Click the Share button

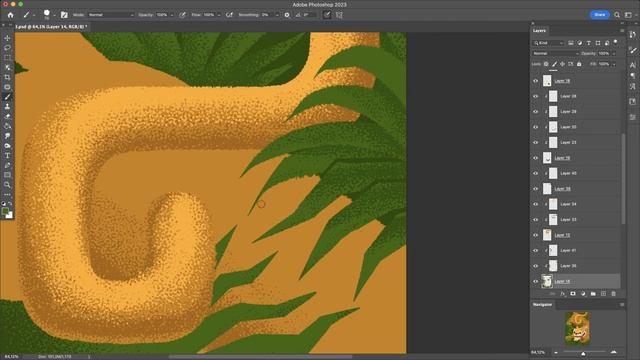click(x=600, y=15)
